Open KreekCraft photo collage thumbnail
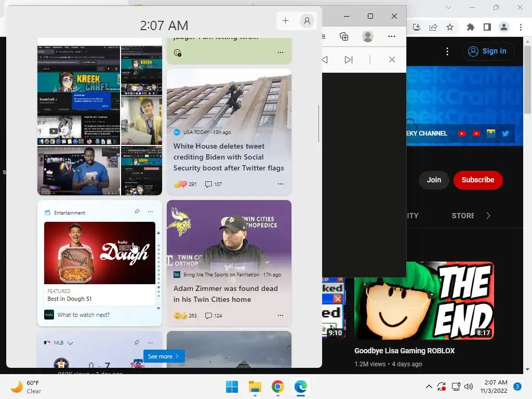 pos(100,120)
